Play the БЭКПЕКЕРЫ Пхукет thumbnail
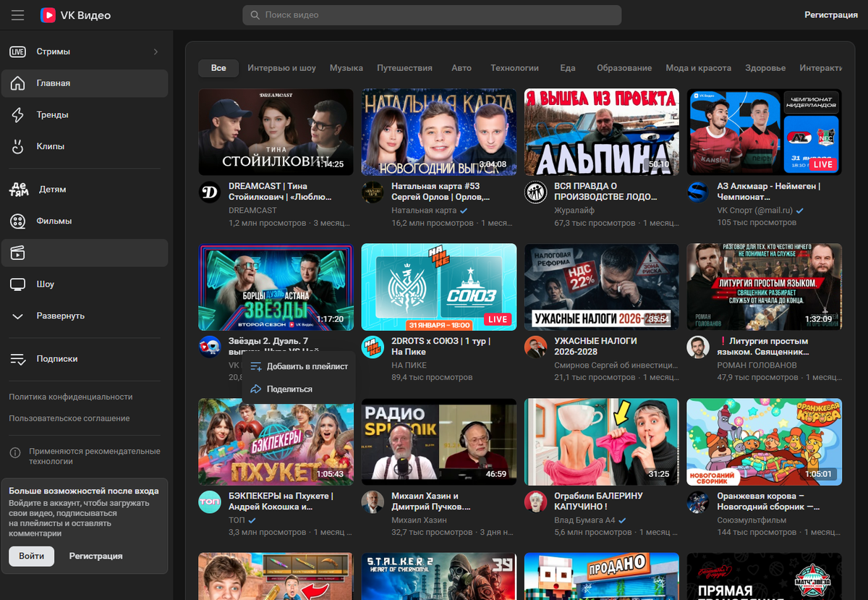Image resolution: width=868 pixels, height=600 pixels. tap(276, 442)
